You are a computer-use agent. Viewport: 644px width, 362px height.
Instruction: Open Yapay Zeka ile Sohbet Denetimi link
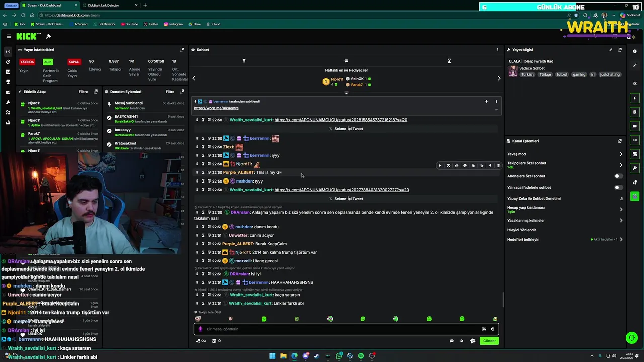[x=534, y=199]
